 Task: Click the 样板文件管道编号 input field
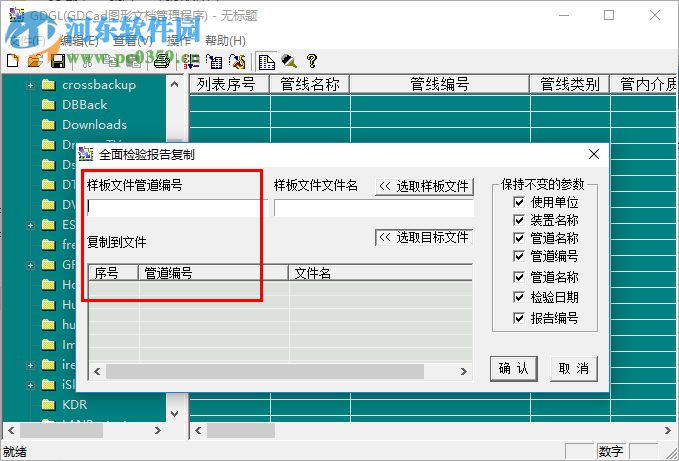coord(177,208)
